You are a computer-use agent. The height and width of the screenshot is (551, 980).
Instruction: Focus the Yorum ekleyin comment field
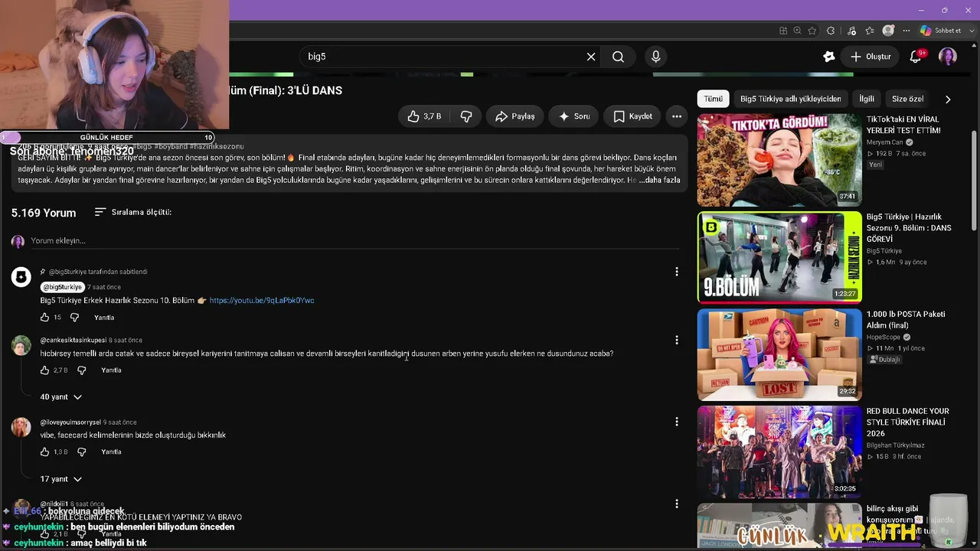click(x=354, y=241)
